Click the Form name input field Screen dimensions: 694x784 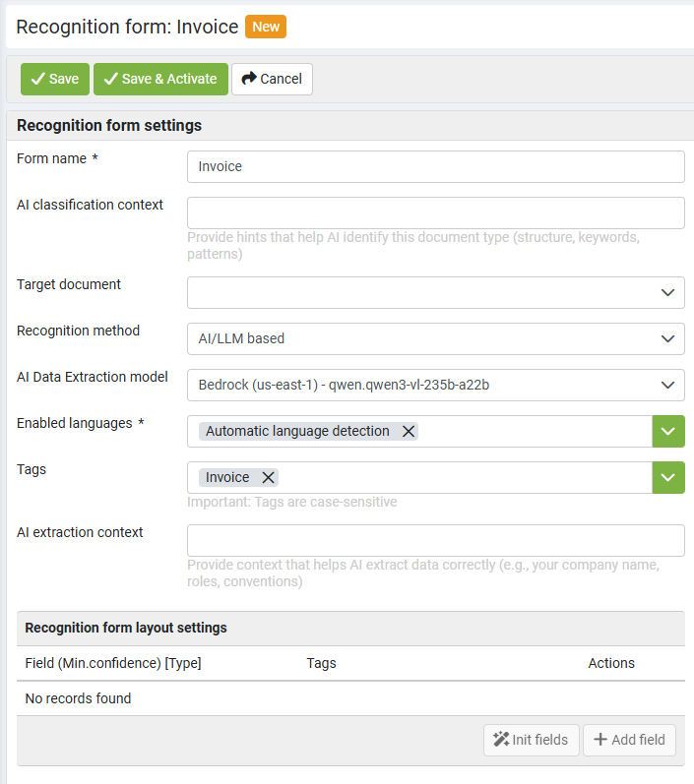[x=436, y=166]
